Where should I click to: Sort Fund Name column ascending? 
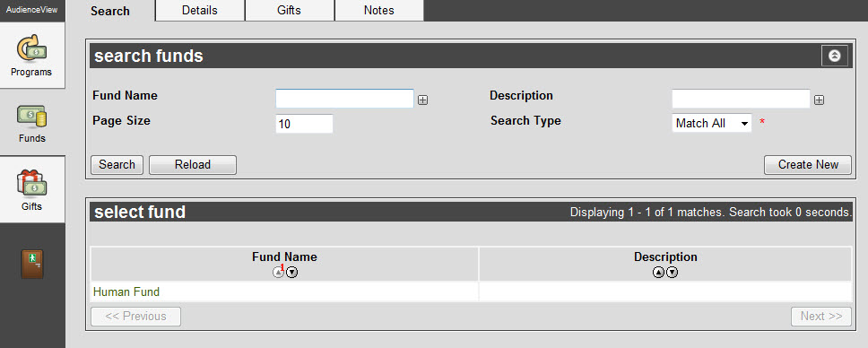coord(279,273)
